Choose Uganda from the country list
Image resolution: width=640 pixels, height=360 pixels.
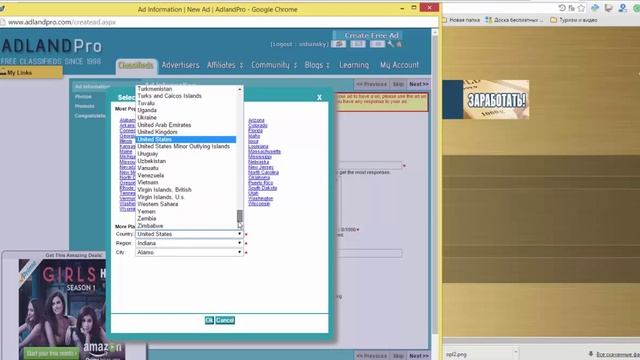(x=186, y=110)
